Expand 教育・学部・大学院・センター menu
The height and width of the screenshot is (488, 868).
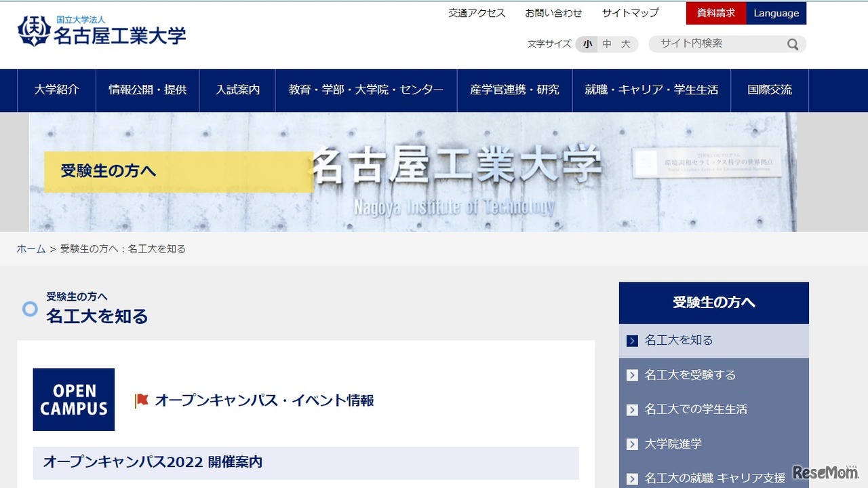(x=366, y=90)
